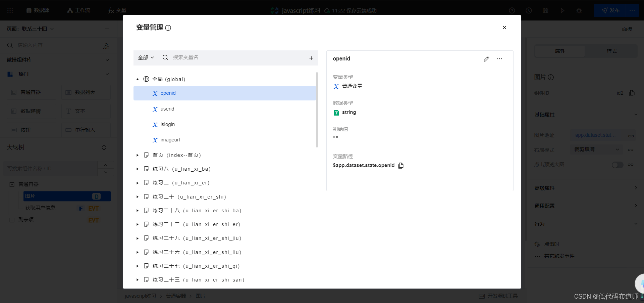The height and width of the screenshot is (303, 644).
Task: Click the edit pencil icon for openid
Action: pyautogui.click(x=486, y=59)
